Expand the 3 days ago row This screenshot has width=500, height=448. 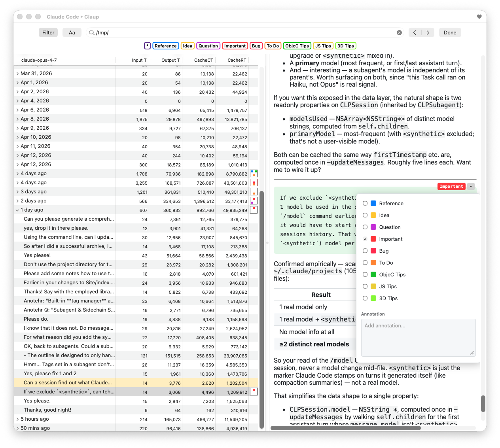17,192
